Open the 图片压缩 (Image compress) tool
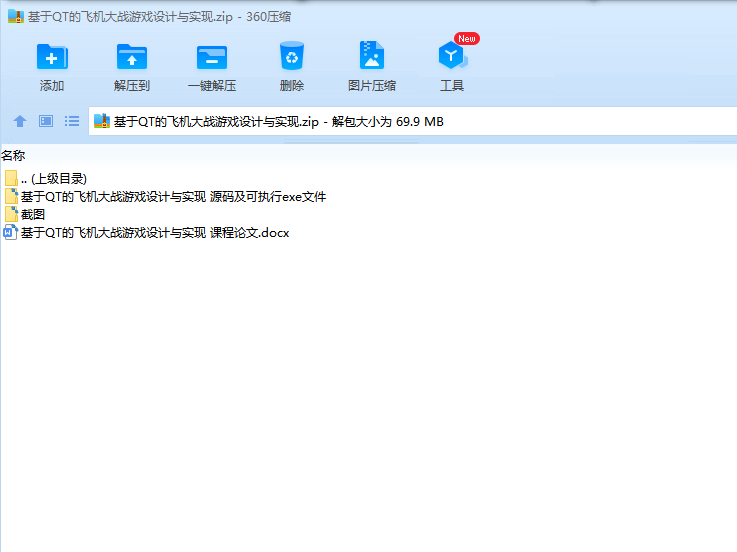 (x=372, y=55)
